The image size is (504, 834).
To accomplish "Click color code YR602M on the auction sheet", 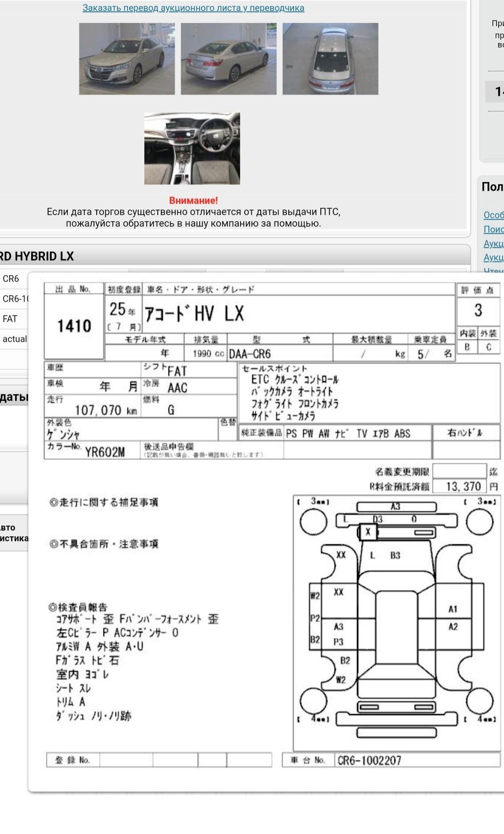I will (105, 452).
